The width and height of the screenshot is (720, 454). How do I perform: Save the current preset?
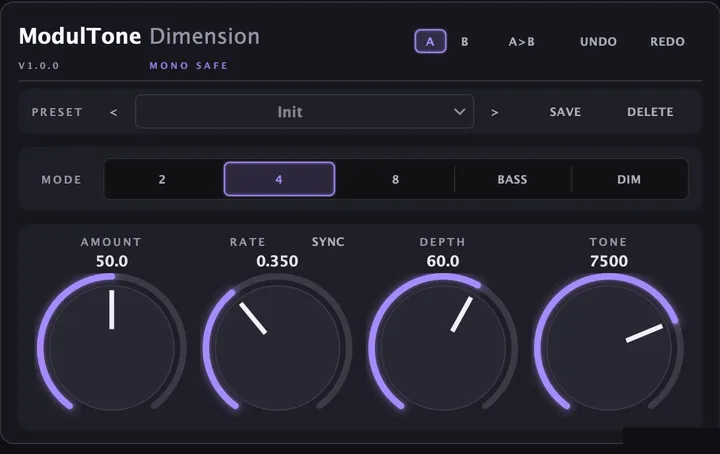[565, 112]
